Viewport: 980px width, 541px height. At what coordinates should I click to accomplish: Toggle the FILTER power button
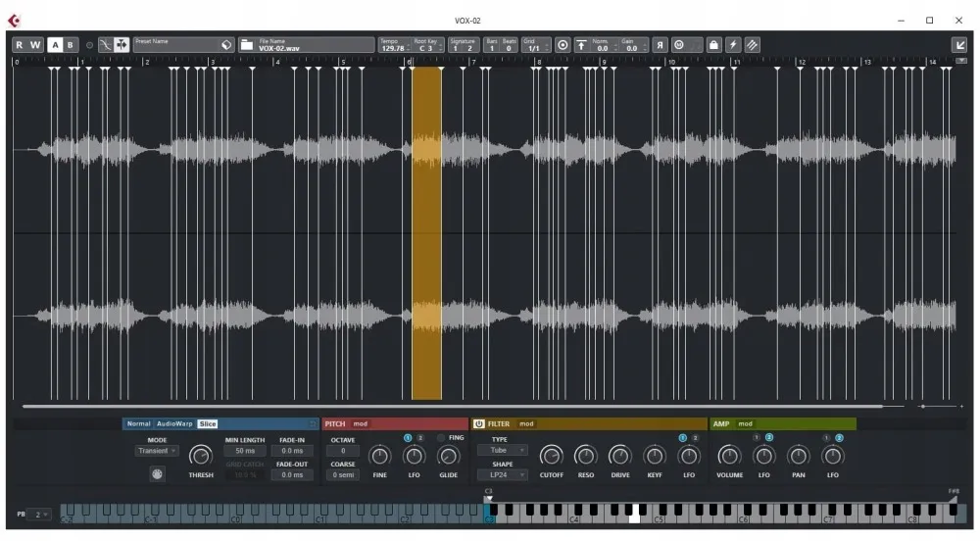tap(479, 423)
